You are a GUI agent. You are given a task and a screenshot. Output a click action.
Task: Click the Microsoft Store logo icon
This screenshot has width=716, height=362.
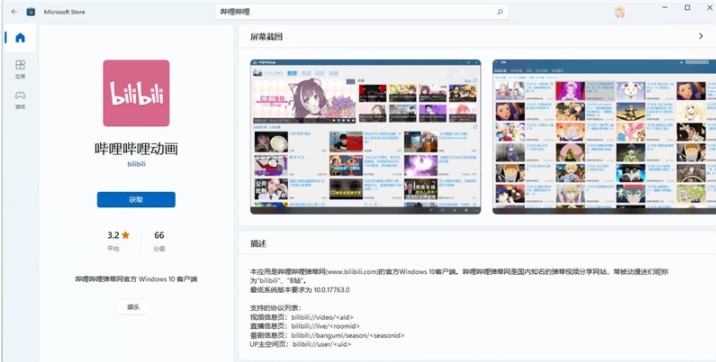click(x=31, y=12)
